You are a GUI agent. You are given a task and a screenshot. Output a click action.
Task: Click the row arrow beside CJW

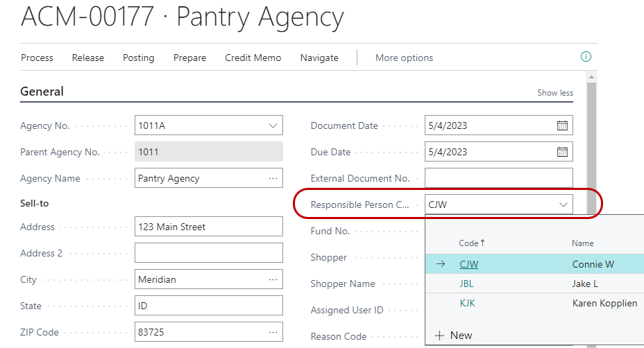441,264
